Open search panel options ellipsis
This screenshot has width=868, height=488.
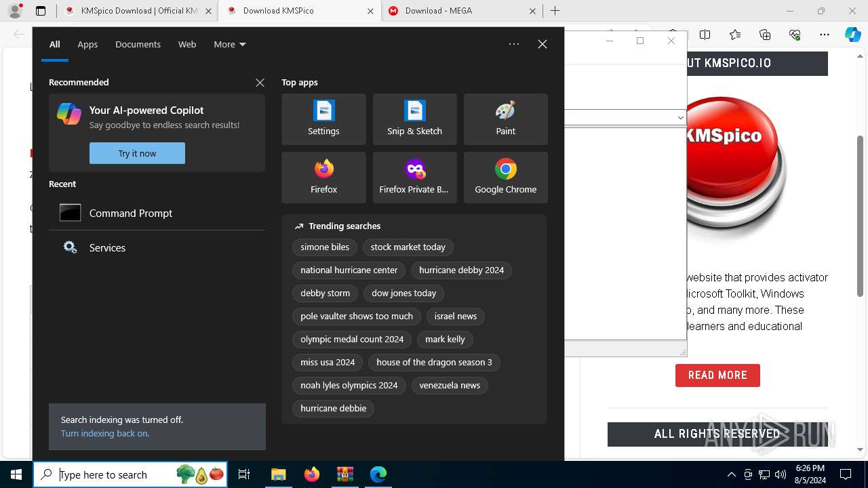click(x=514, y=44)
